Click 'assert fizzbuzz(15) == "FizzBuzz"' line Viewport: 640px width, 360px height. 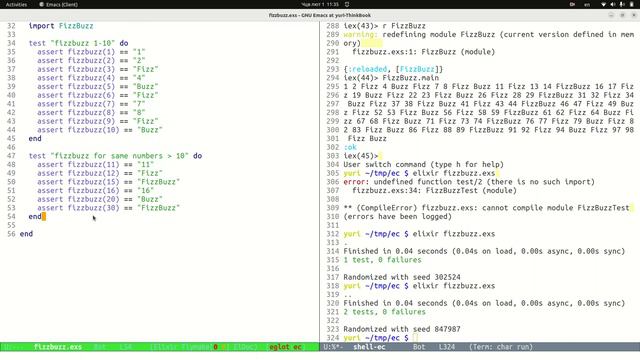109,182
